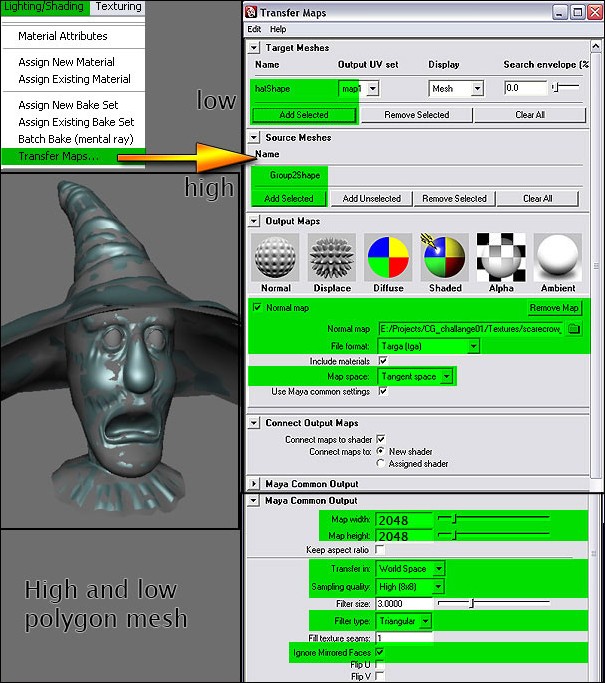Expand the collapsed Maya Common Output section

[254, 484]
